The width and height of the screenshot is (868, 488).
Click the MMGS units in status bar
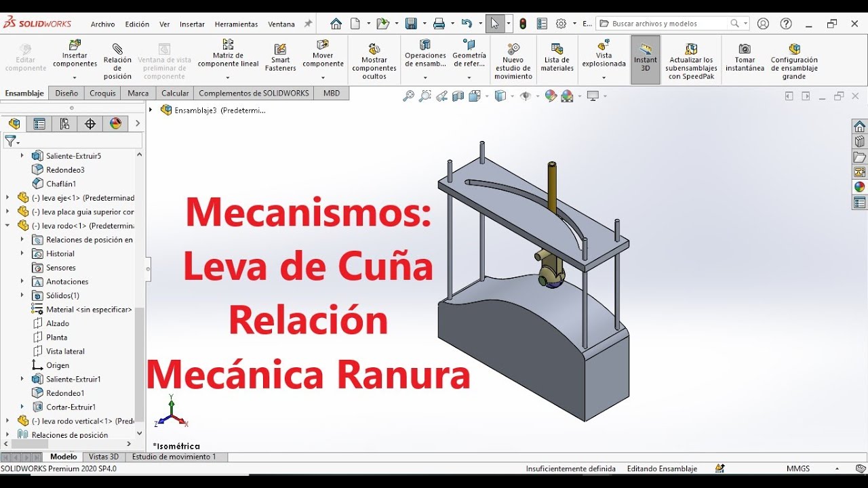pyautogui.click(x=798, y=468)
